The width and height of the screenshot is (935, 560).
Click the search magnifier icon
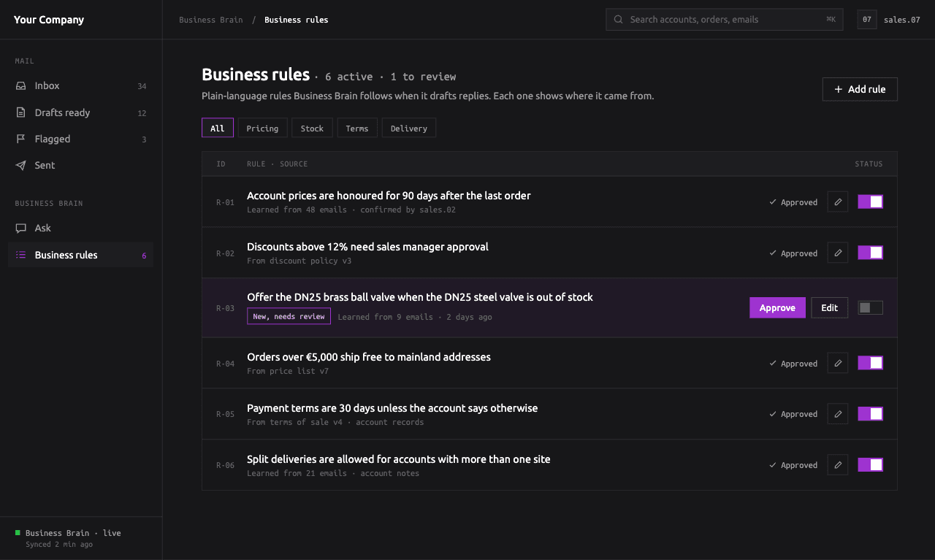click(619, 20)
